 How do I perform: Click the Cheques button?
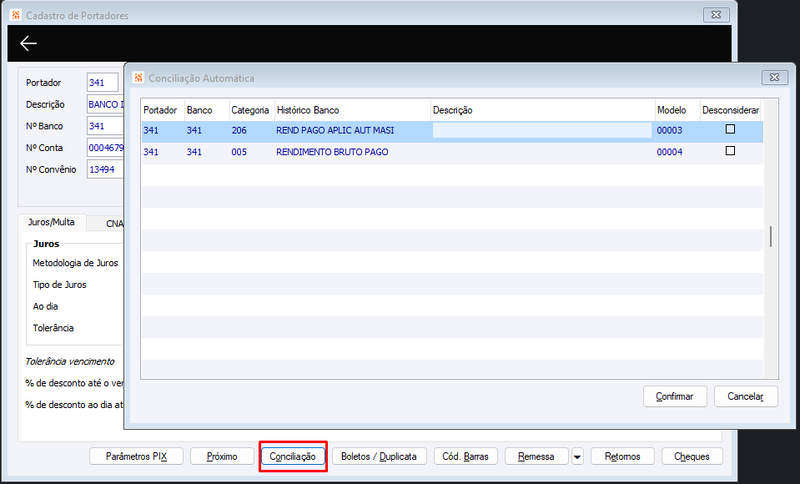(692, 456)
